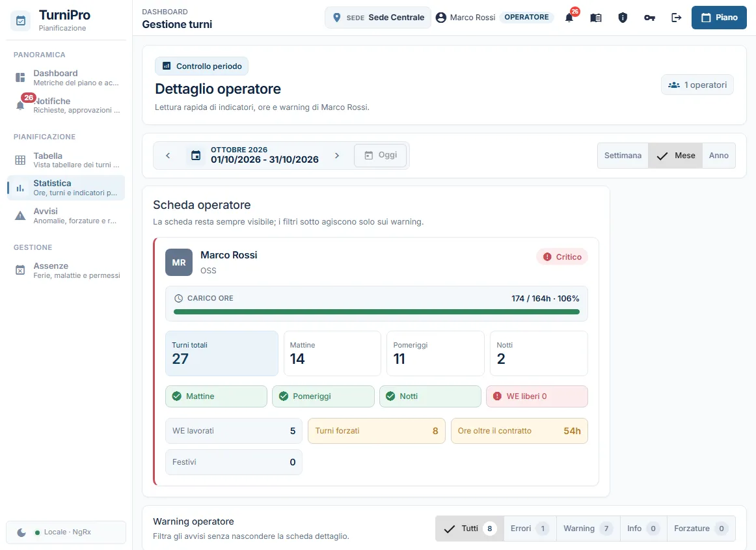Click the Turni forzati 8 tile

point(377,431)
